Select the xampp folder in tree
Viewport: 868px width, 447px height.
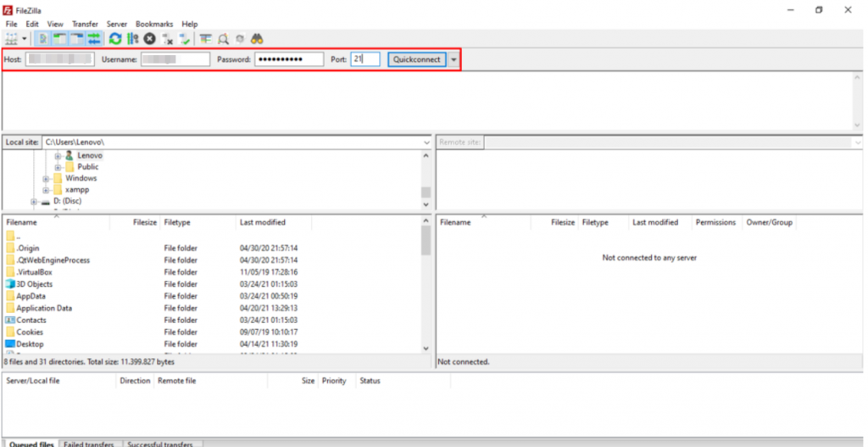[x=77, y=190]
